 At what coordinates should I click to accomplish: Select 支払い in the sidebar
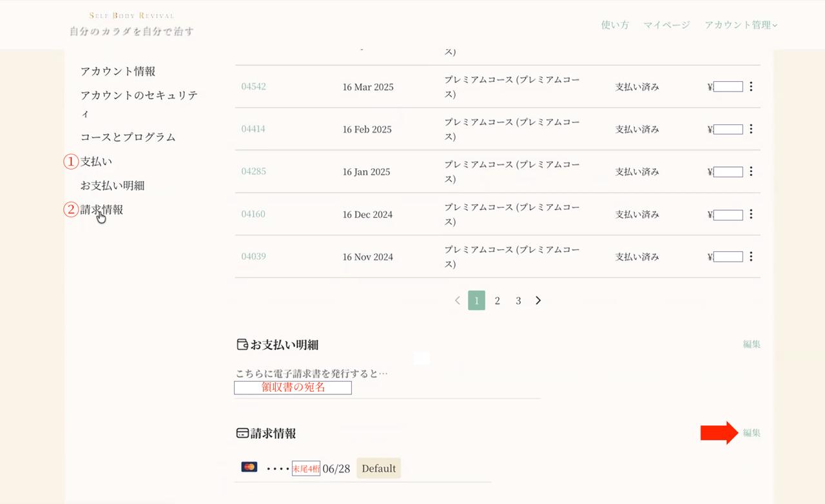pyautogui.click(x=96, y=161)
